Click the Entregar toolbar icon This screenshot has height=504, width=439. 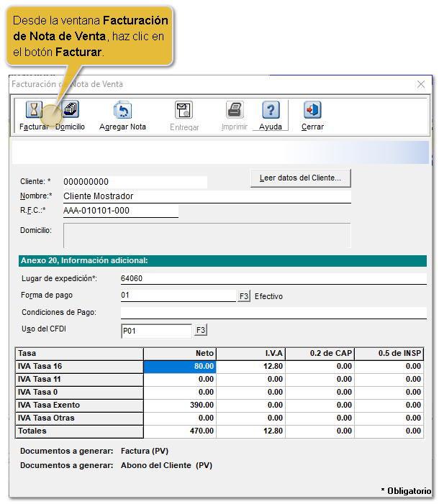click(184, 110)
